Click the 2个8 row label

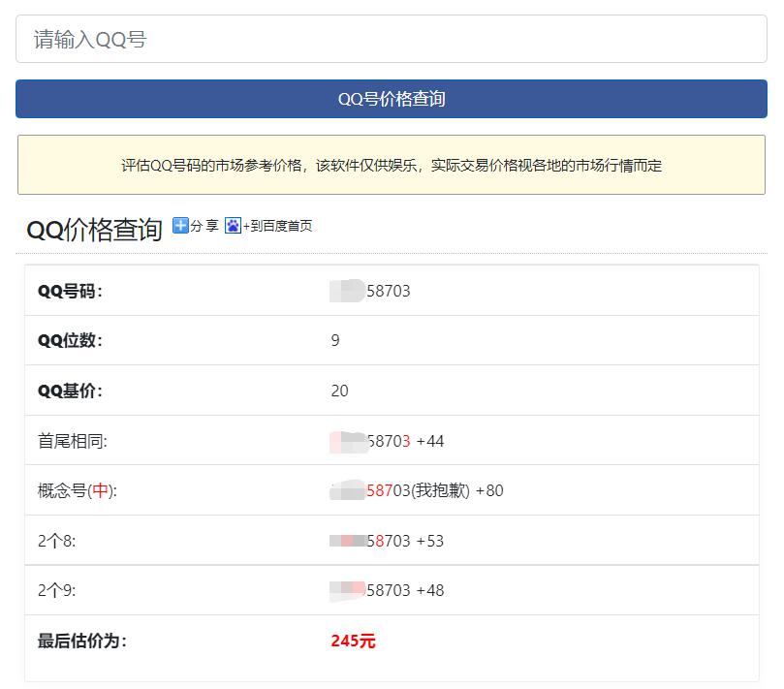click(56, 542)
